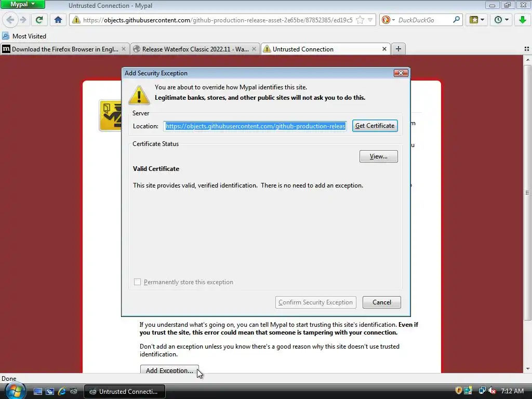Viewport: 532px width, 399px height.
Task: Click the Location field in the dialog
Action: pos(255,126)
